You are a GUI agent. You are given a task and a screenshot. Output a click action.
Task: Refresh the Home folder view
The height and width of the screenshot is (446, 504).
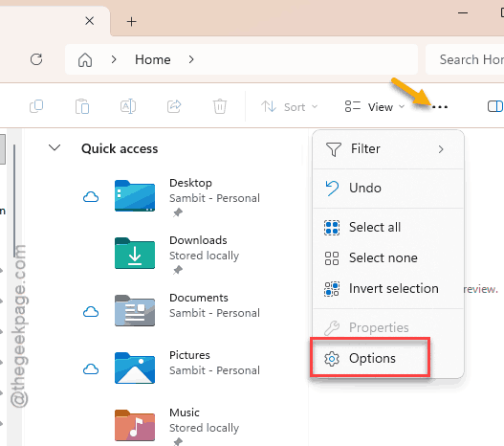36,59
